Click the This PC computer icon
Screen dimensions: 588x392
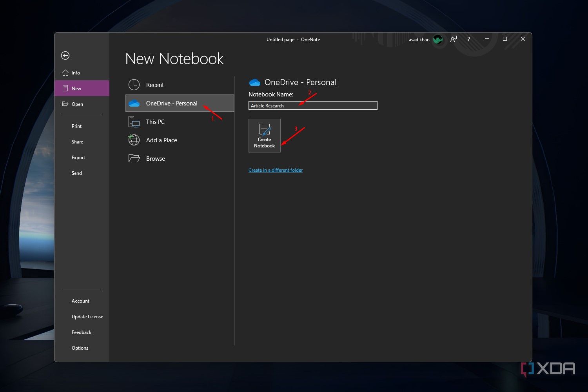pyautogui.click(x=134, y=122)
